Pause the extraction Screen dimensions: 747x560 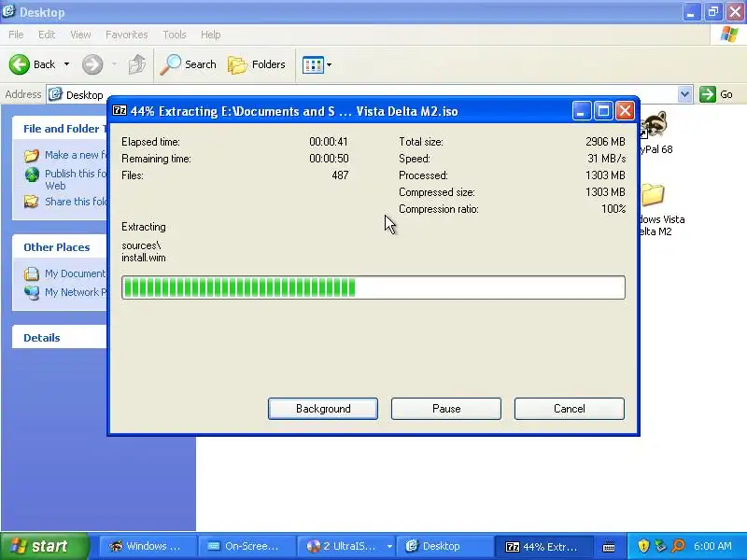coord(446,409)
